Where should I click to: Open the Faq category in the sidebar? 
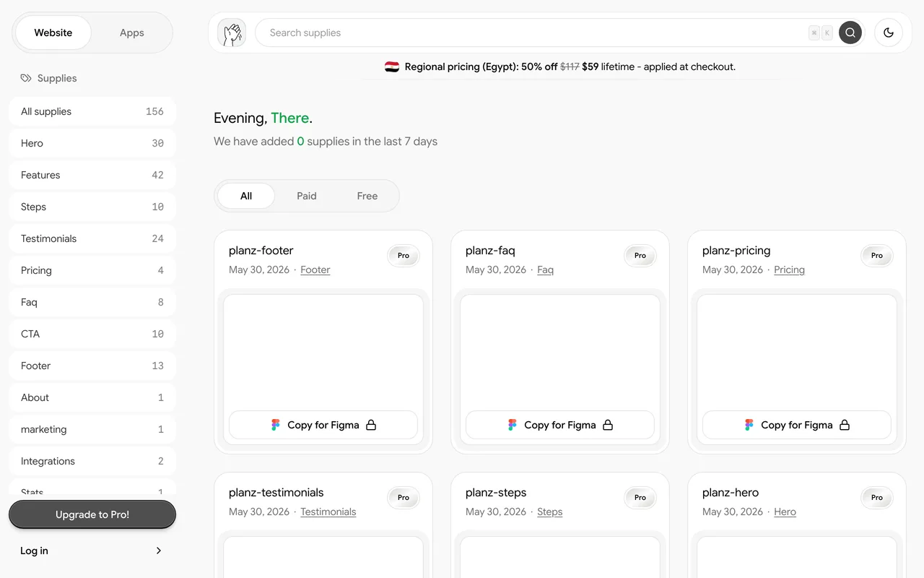(x=92, y=302)
